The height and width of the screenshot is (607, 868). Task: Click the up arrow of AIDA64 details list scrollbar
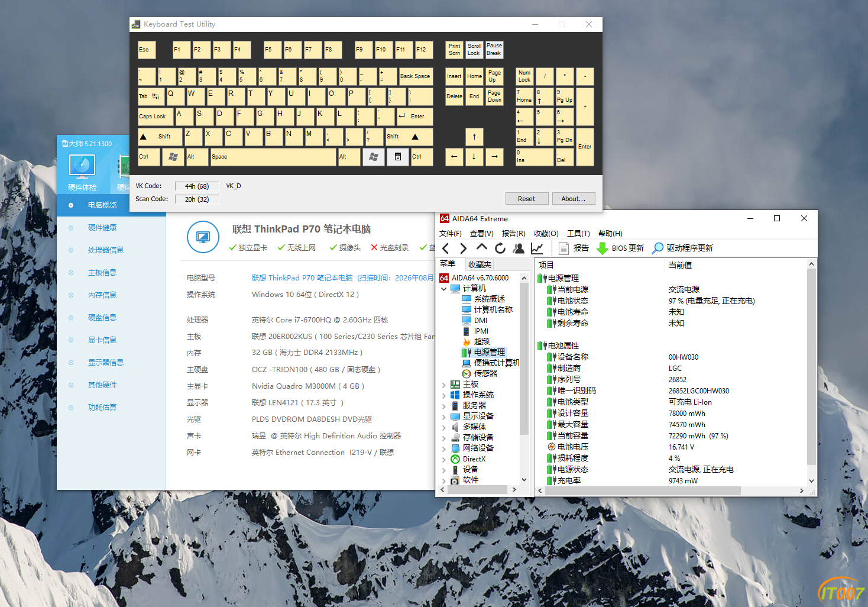tap(811, 264)
